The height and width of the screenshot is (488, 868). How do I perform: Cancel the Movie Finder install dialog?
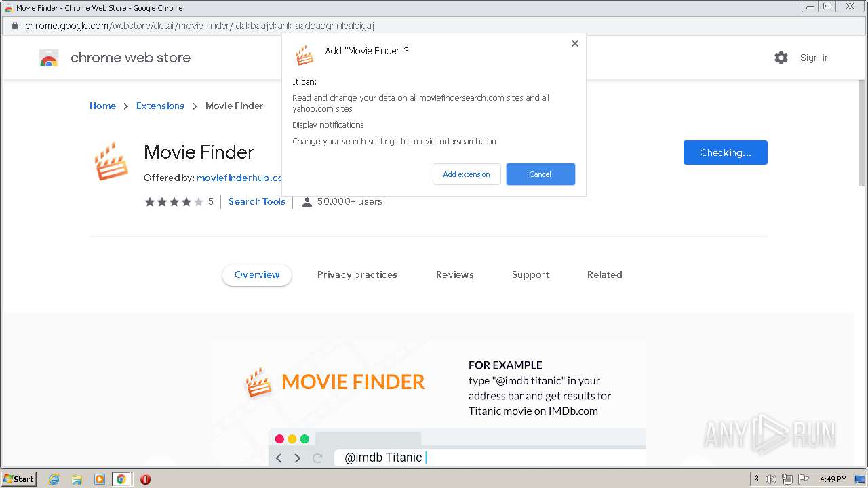point(540,174)
